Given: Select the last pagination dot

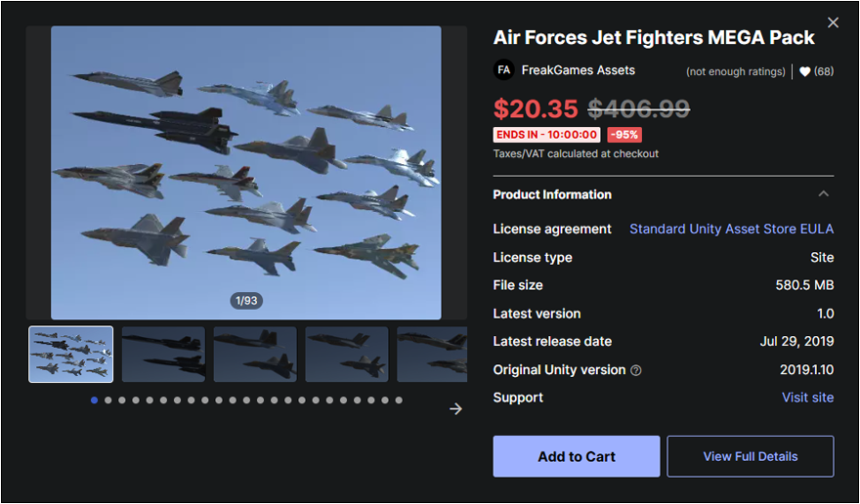Looking at the screenshot, I should click(x=399, y=399).
